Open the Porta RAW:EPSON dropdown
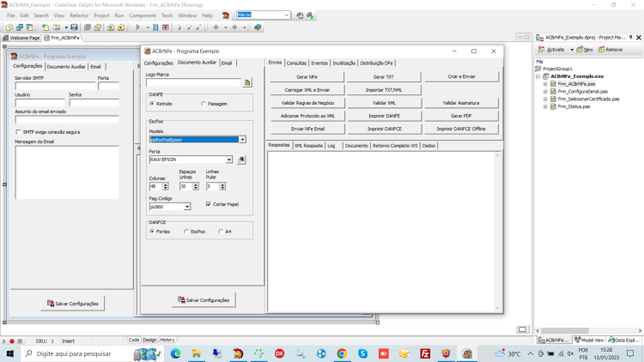 click(x=228, y=160)
